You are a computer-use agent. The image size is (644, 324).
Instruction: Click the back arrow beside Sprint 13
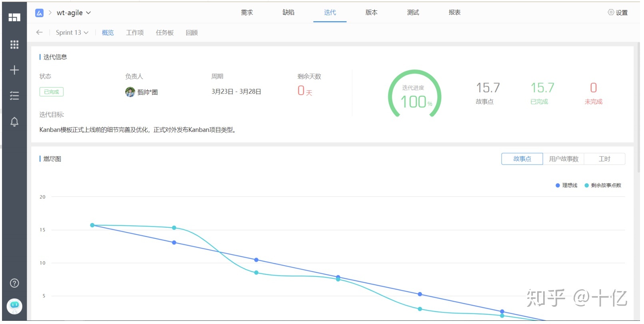[x=39, y=33]
